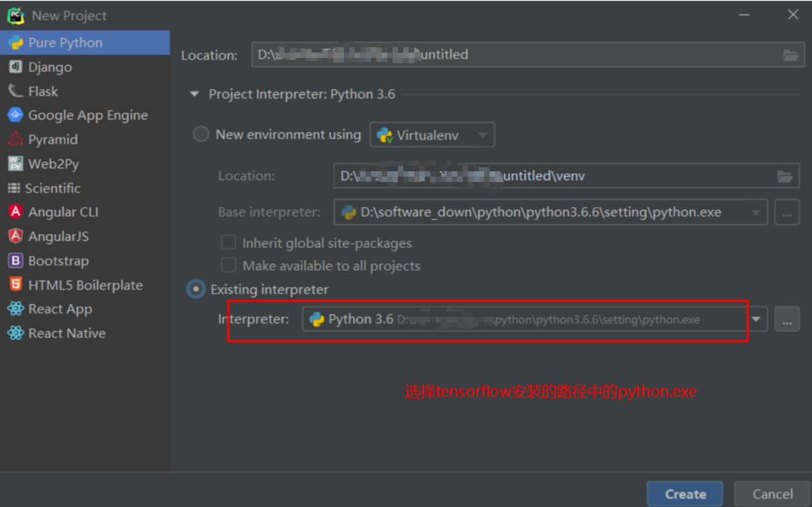Open Base interpreter dropdown arrow
This screenshot has height=507, width=812.
[755, 212]
